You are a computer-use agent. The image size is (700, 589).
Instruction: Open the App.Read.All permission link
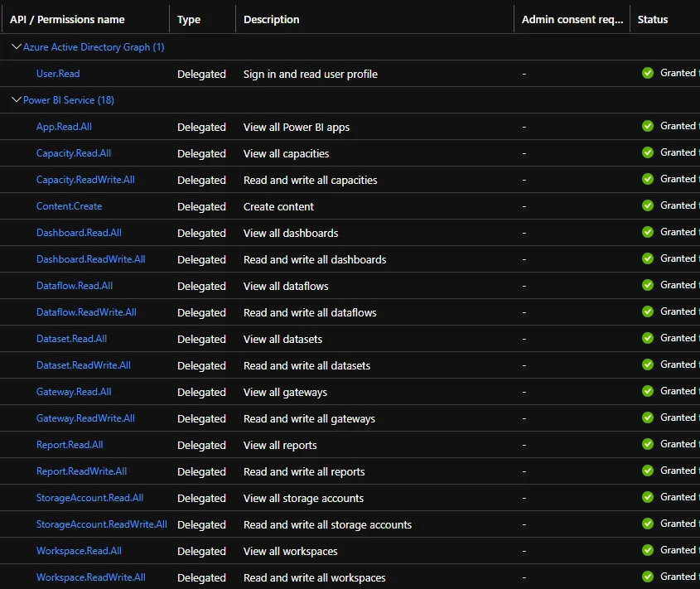pos(64,127)
